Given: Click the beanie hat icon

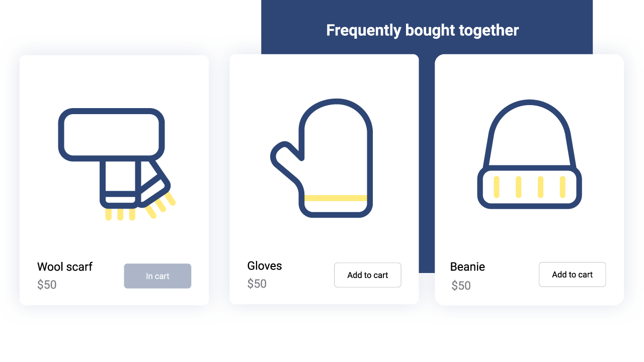Looking at the screenshot, I should point(529,154).
